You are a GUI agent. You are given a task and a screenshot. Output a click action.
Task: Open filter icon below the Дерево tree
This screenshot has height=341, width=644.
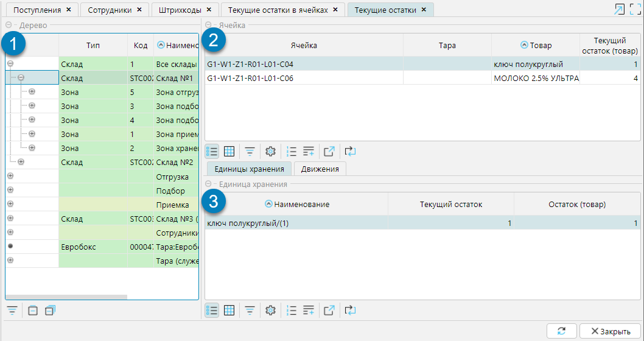pyautogui.click(x=12, y=311)
